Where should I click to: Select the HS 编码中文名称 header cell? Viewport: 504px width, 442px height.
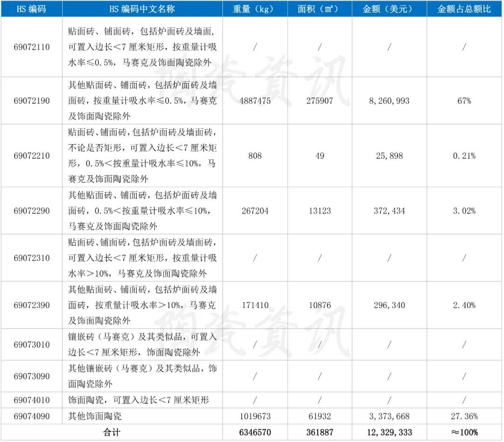point(142,9)
